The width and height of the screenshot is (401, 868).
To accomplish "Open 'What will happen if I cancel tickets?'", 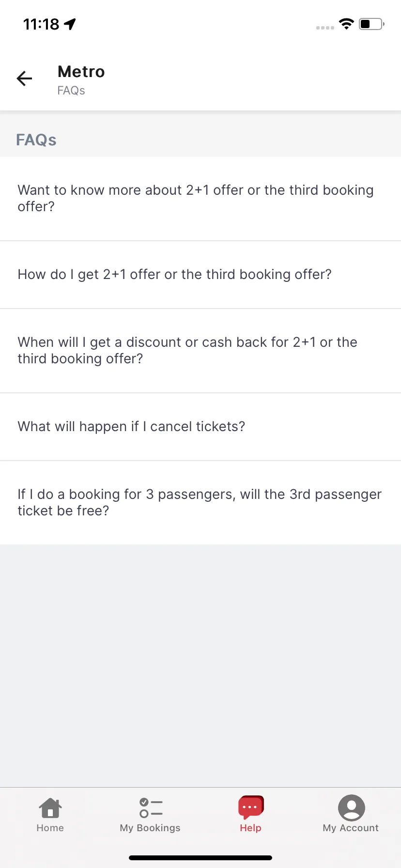I will pyautogui.click(x=200, y=427).
